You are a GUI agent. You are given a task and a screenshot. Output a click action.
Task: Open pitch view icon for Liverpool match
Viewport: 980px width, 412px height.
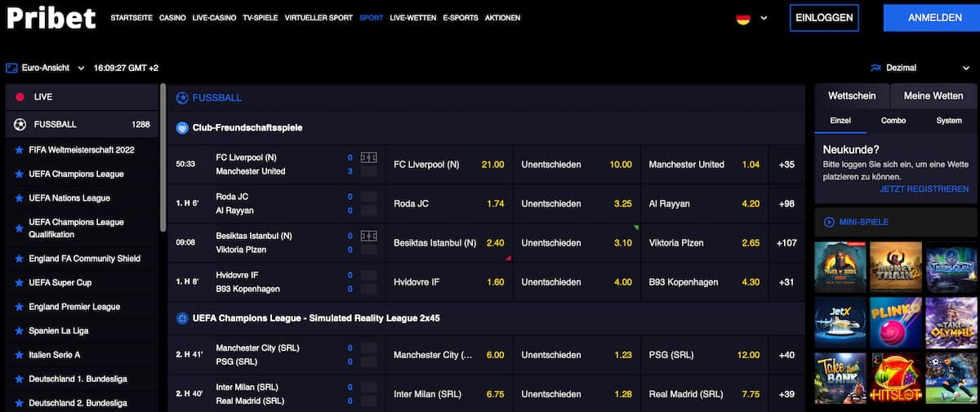coord(369,157)
